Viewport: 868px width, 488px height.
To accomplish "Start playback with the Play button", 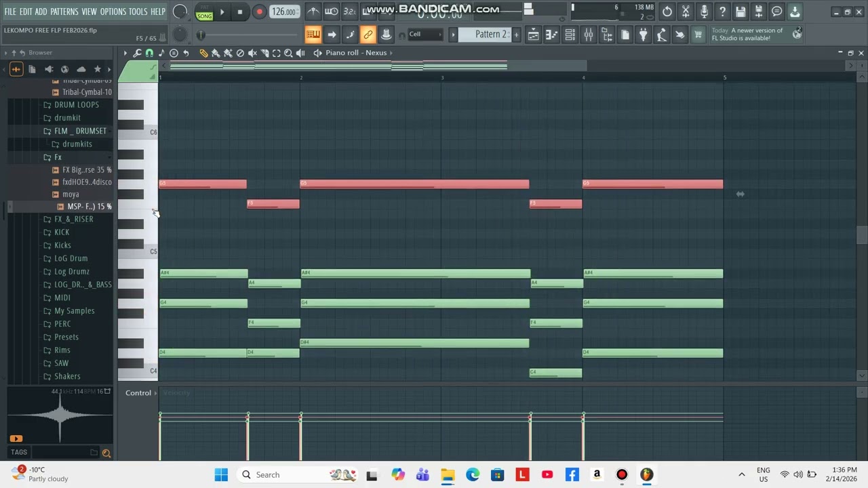I will tap(222, 12).
